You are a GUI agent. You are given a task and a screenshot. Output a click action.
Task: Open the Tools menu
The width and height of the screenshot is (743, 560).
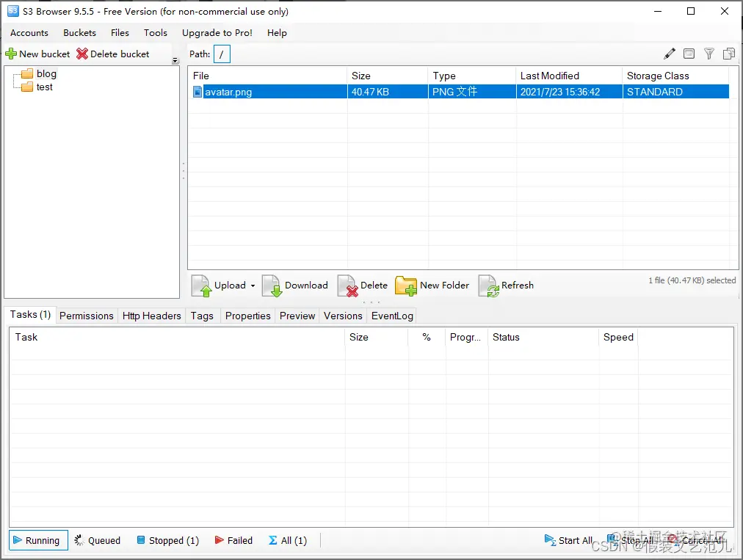coord(156,33)
